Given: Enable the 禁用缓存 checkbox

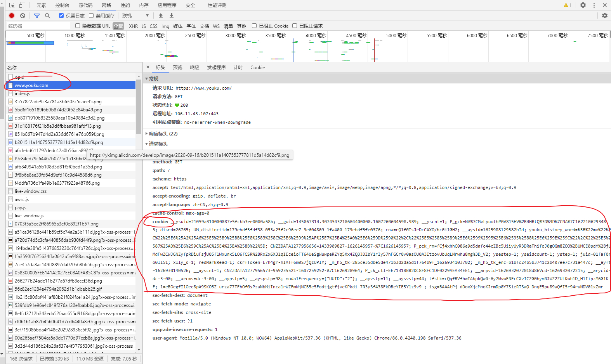Looking at the screenshot, I should (x=91, y=16).
